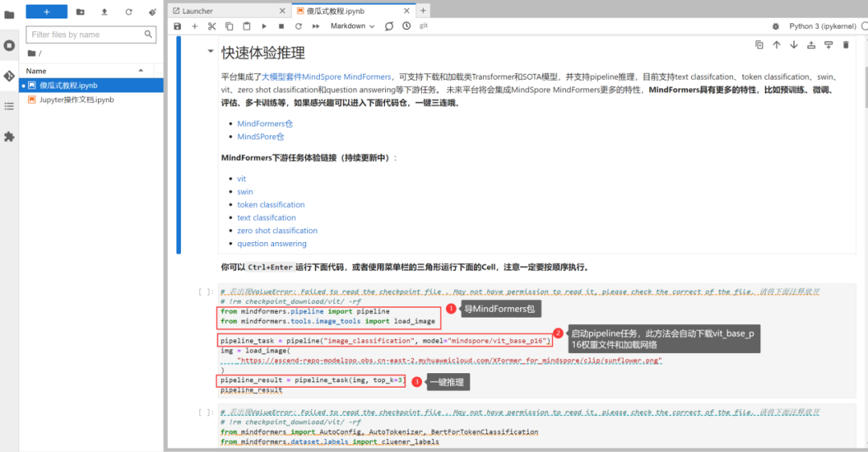
Task: Open the zero shot classification link
Action: (x=277, y=231)
